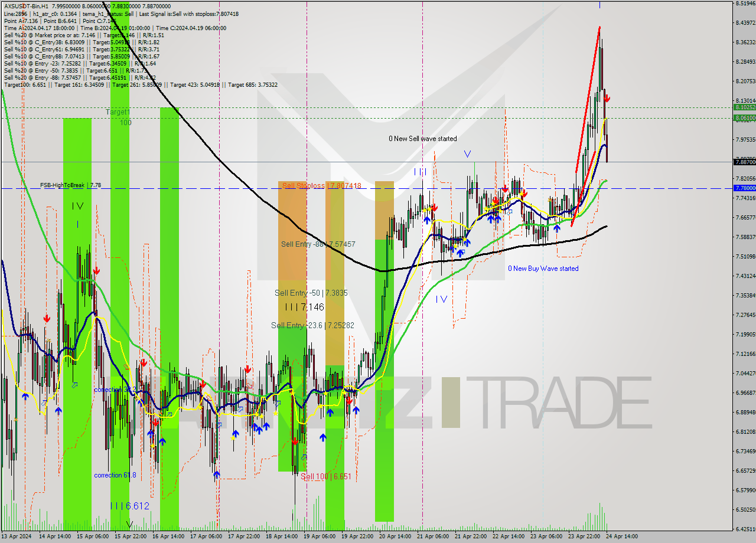Click the 'Sell 100 | 6.651' label
Viewport: 756px width, 543px height.
click(x=326, y=476)
